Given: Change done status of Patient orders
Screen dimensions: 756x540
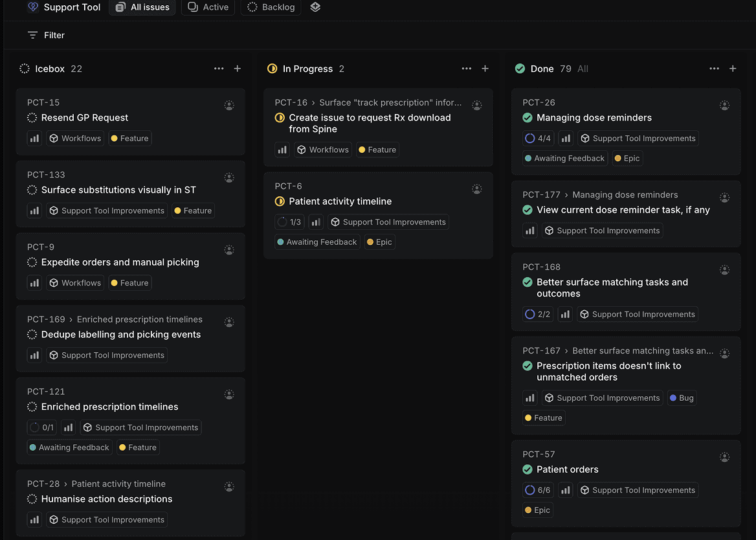Looking at the screenshot, I should click(528, 469).
